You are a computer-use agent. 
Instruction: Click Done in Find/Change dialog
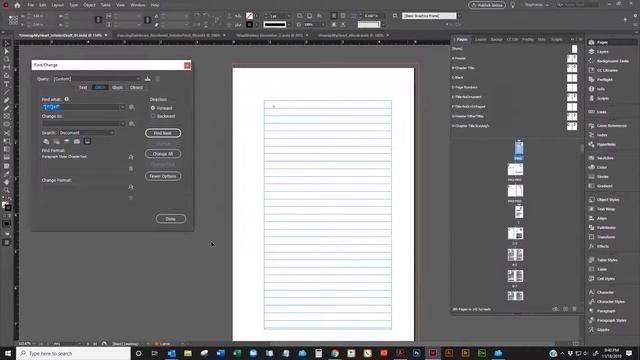[171, 219]
